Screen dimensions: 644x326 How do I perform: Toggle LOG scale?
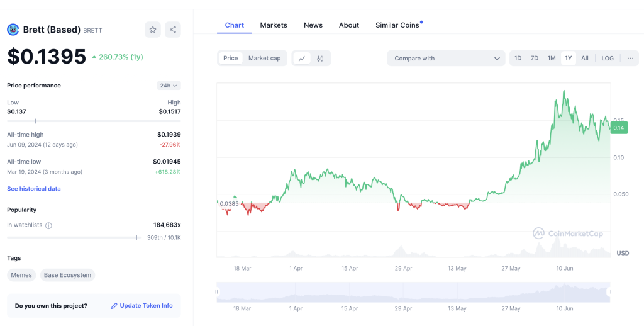click(x=608, y=59)
